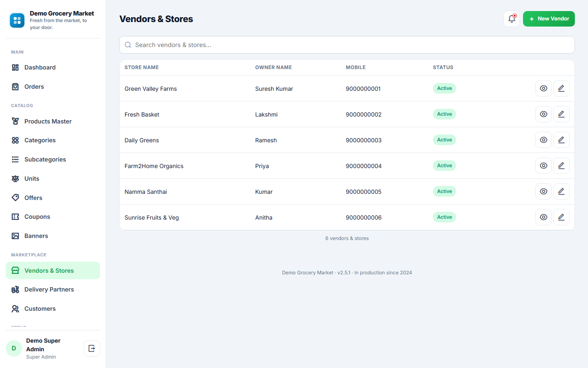Open Banners page
The image size is (588, 368).
click(53, 236)
